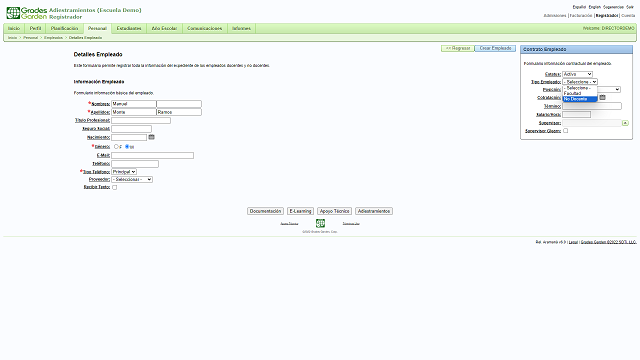
Task: Focus the Teléfono input field
Action: [135, 164]
